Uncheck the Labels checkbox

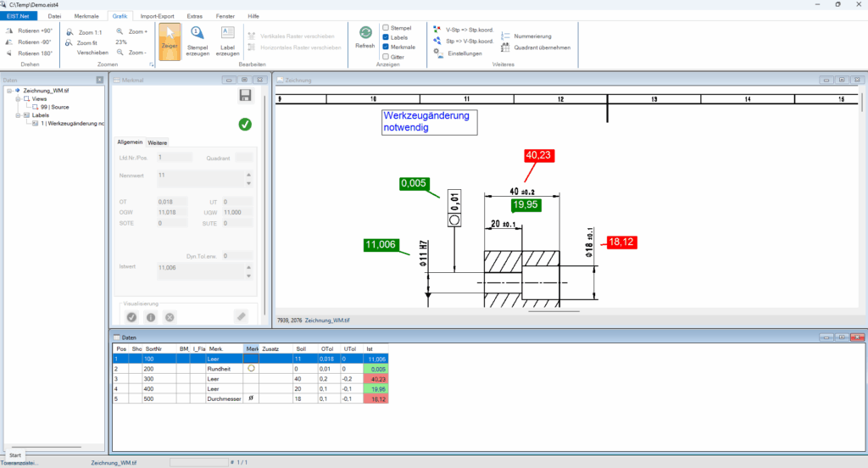[386, 37]
